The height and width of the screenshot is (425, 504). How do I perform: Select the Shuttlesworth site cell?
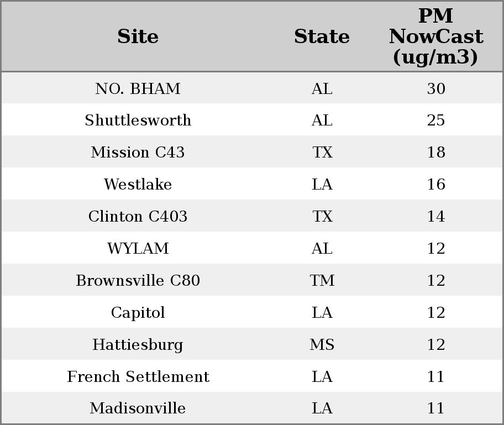coord(138,120)
